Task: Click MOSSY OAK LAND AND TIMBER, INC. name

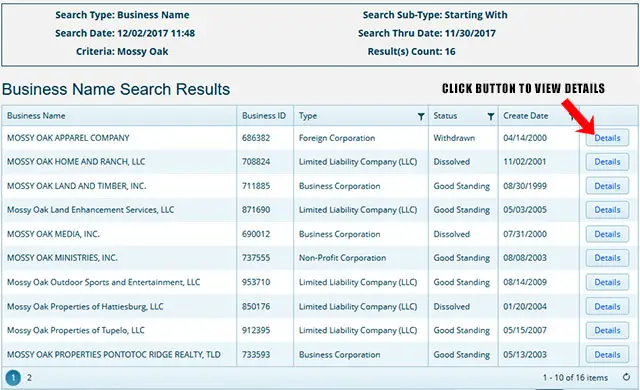Action: 76,186
